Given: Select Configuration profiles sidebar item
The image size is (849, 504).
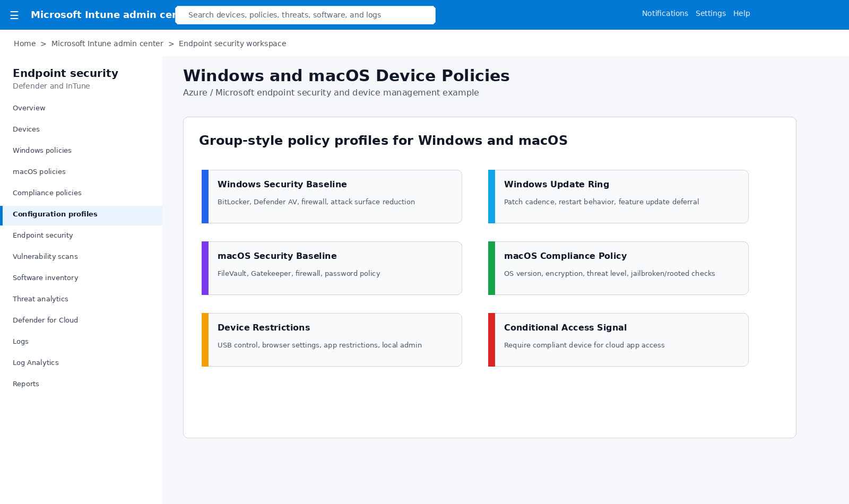Looking at the screenshot, I should [81, 214].
